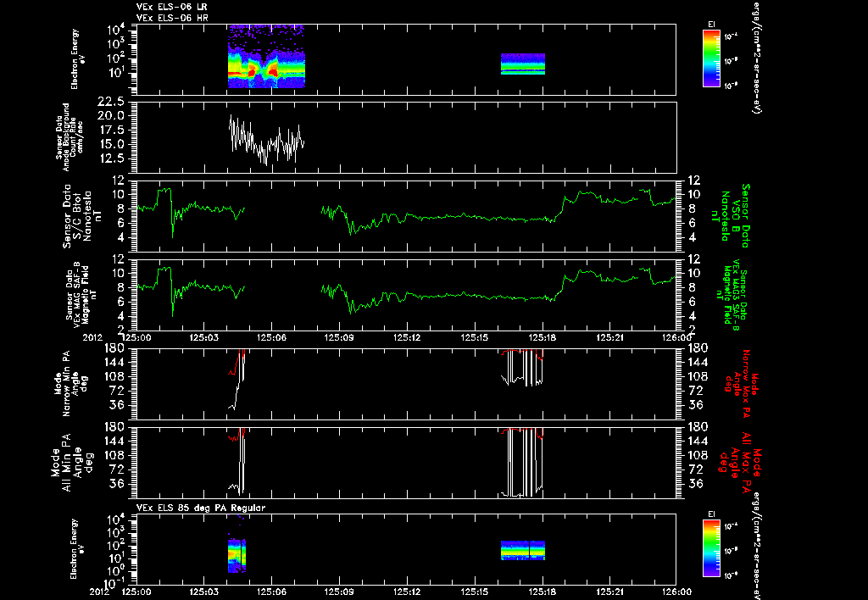Click the green 'VEX MAG3 SAF-B' right axis label

coord(730,296)
